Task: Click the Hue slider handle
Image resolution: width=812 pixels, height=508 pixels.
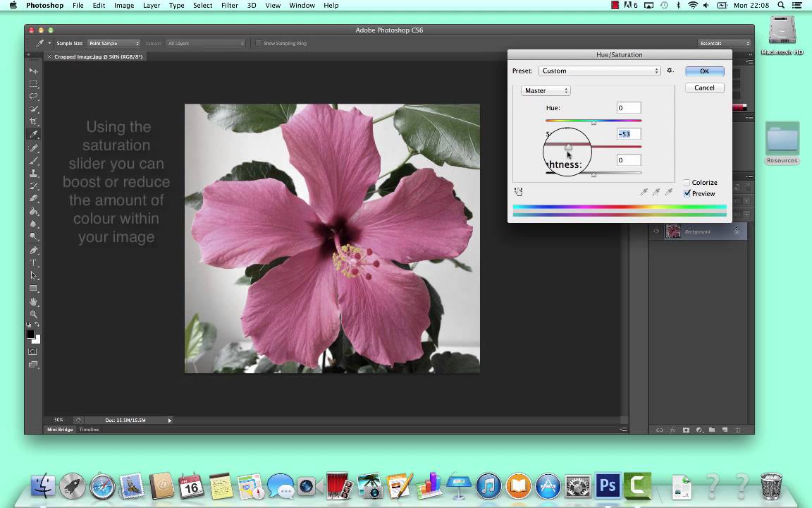Action: [593, 122]
